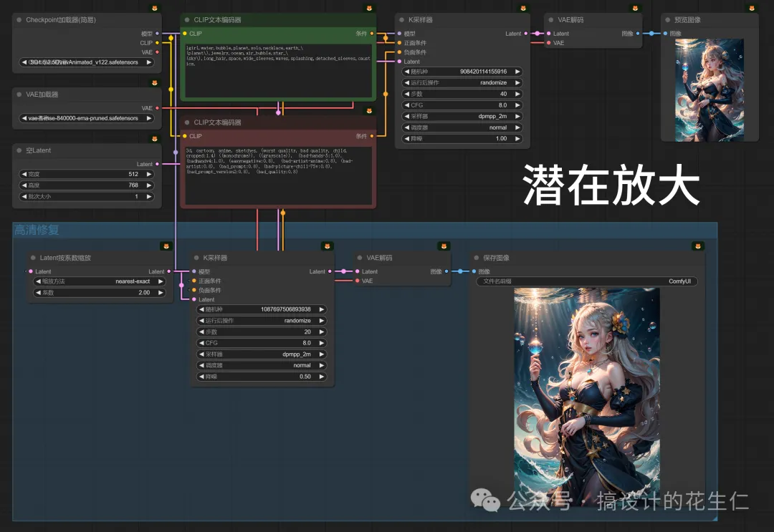Open 缩放方法 nearest-exact combo box

click(99, 281)
